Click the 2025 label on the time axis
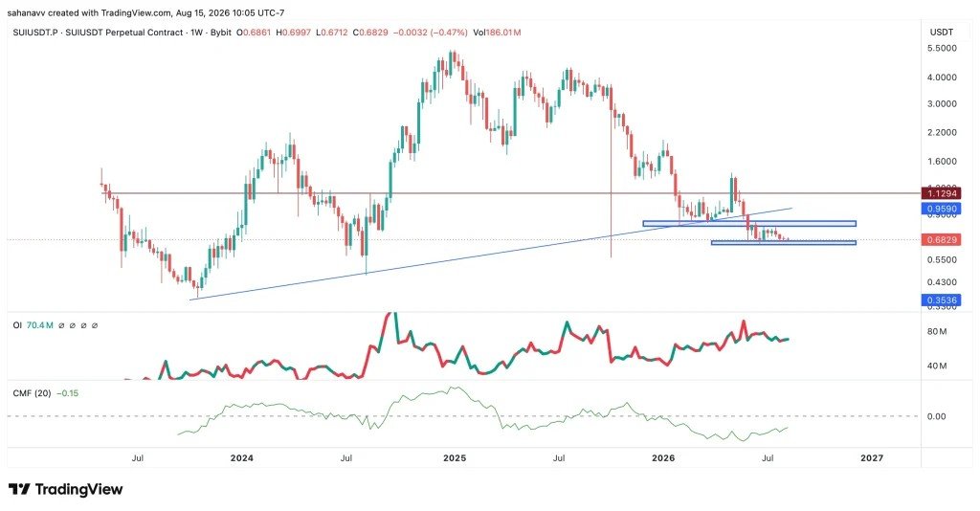Viewport: 980px width, 511px height. pyautogui.click(x=455, y=458)
